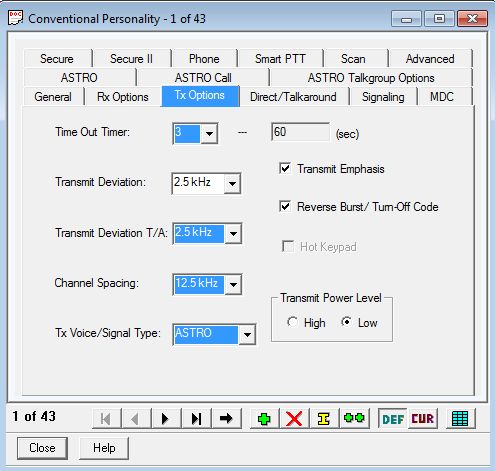Switch to the Rx Options tab
Screen dimensions: 495x471
(x=123, y=97)
